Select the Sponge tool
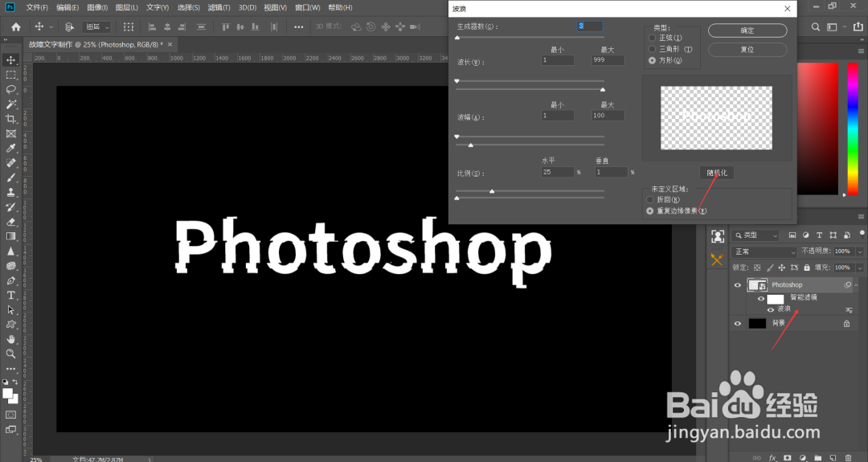 (x=11, y=266)
